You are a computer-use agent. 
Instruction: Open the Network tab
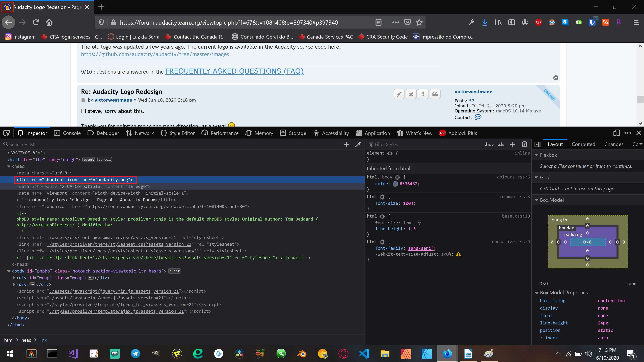pyautogui.click(x=140, y=133)
